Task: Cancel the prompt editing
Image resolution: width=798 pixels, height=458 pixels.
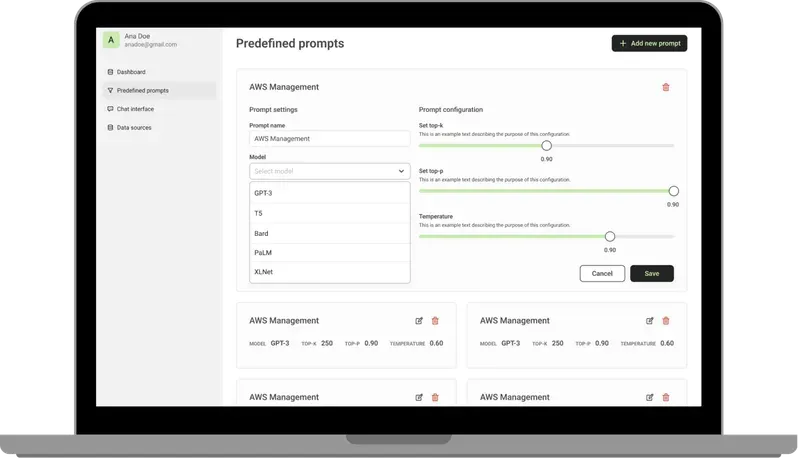Action: pyautogui.click(x=602, y=273)
